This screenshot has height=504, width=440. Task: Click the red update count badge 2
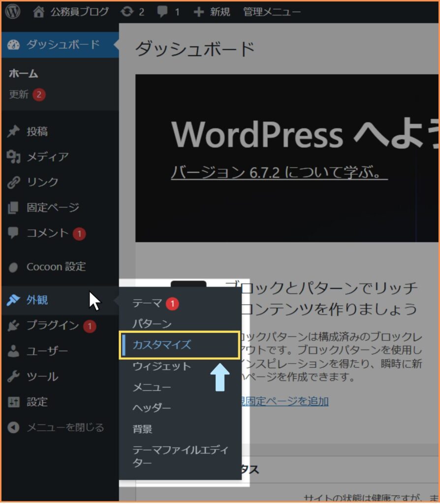39,94
